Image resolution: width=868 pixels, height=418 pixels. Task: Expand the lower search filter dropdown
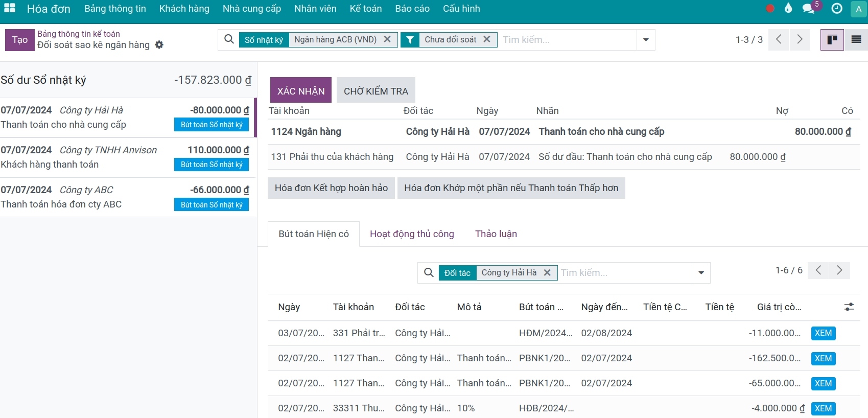[x=701, y=273]
